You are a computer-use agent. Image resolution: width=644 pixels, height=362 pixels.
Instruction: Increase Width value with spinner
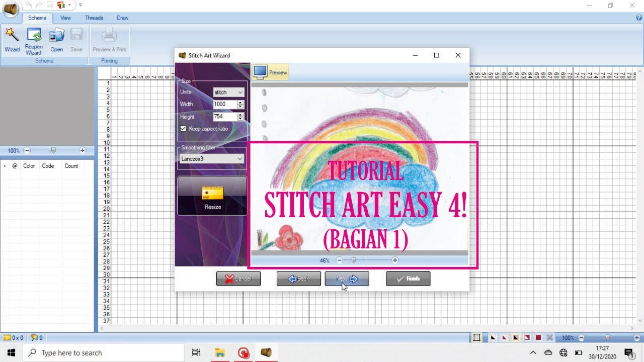[x=240, y=102]
